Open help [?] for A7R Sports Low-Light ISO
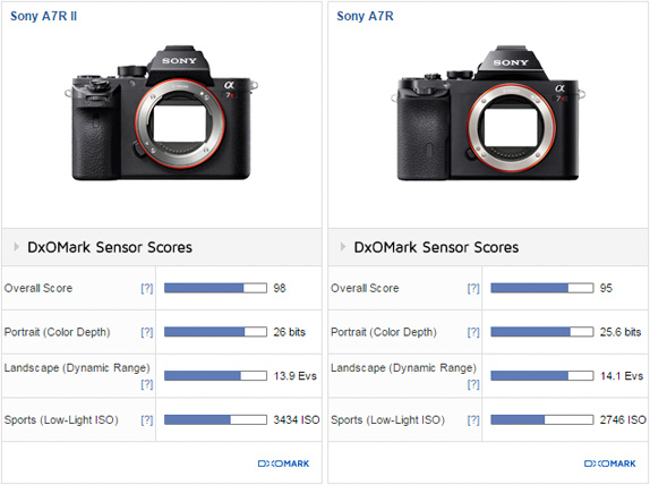 473,420
